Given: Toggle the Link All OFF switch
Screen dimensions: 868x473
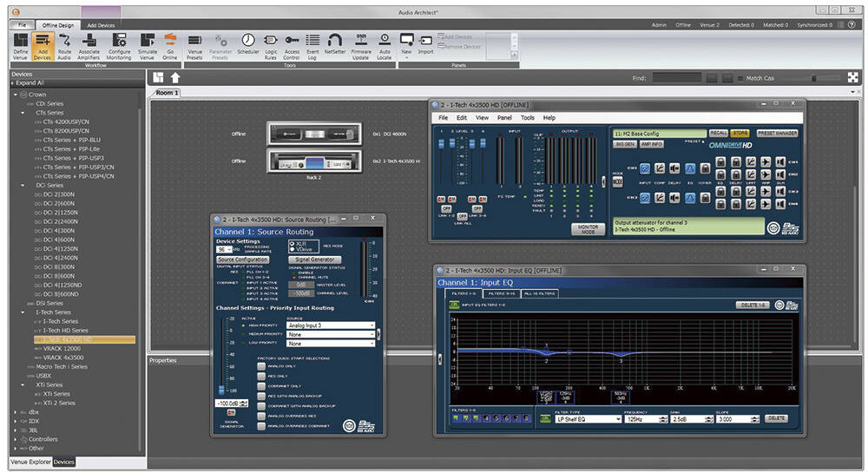Looking at the screenshot, I should pyautogui.click(x=463, y=216).
